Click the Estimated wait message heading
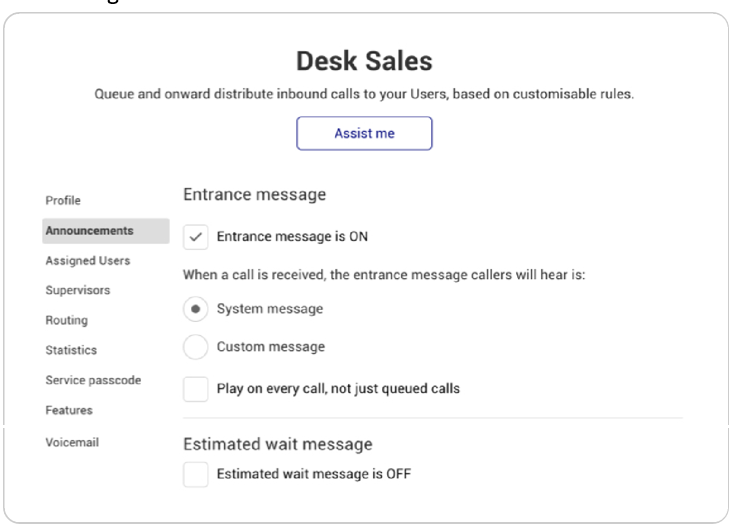Screen dimensions: 740x530 click(x=278, y=443)
